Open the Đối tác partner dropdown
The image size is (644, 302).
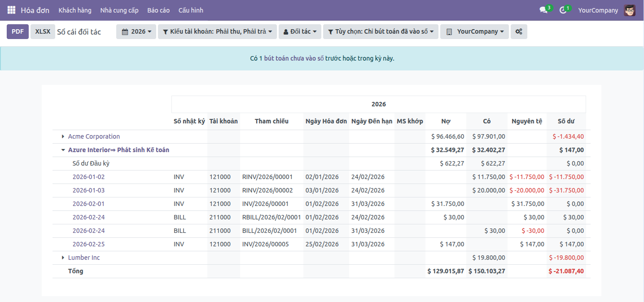click(300, 31)
